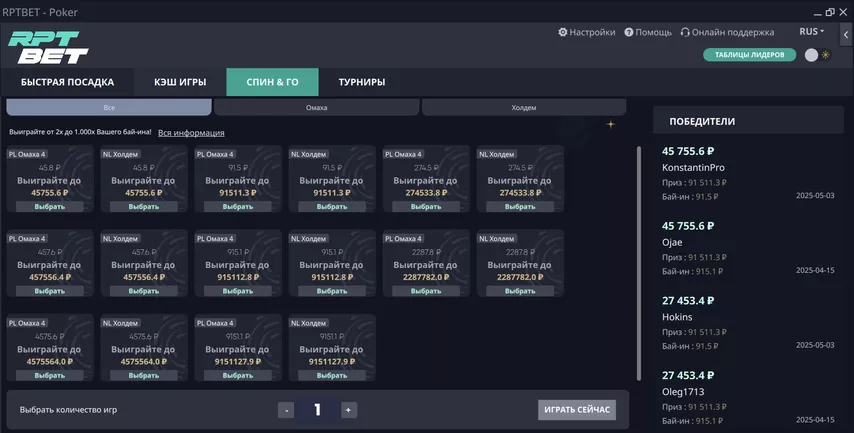Choose the PL Омаха 4 game with 45.8 ₽ buy-in
Screen dimensions: 854x433
50,207
